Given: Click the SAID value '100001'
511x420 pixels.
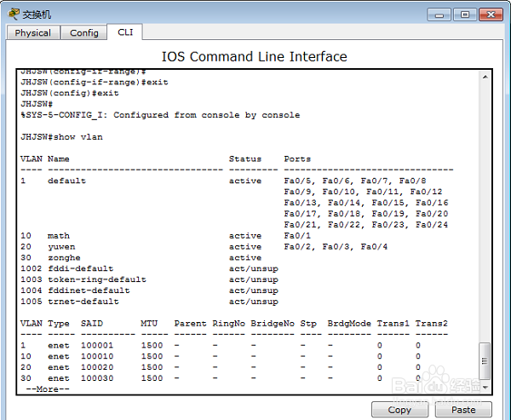Looking at the screenshot, I should [x=97, y=345].
